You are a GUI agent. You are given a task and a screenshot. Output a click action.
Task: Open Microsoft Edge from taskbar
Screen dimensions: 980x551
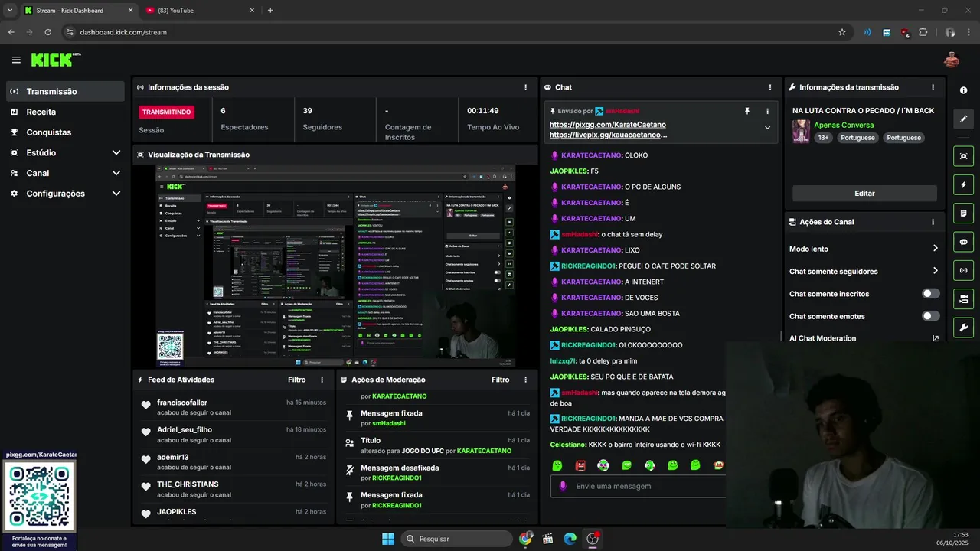(x=570, y=539)
